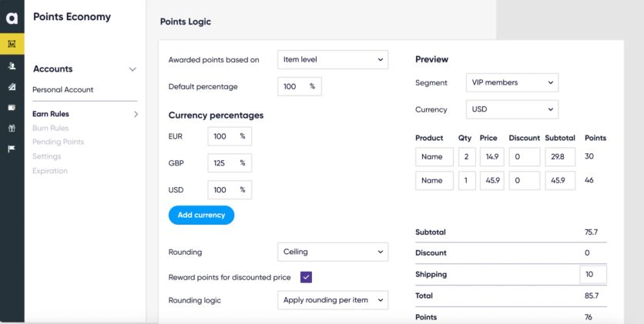
Task: Open the Rounding logic dropdown
Action: pos(332,300)
